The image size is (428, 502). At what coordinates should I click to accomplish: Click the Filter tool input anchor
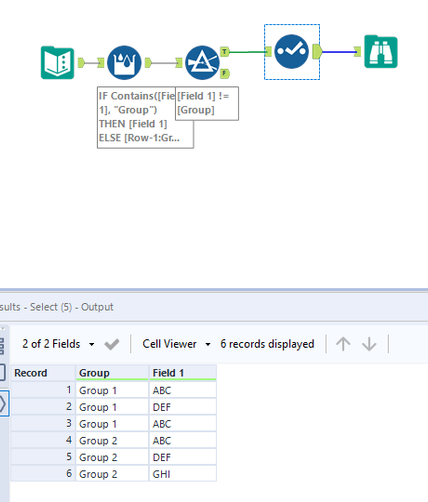[x=179, y=63]
